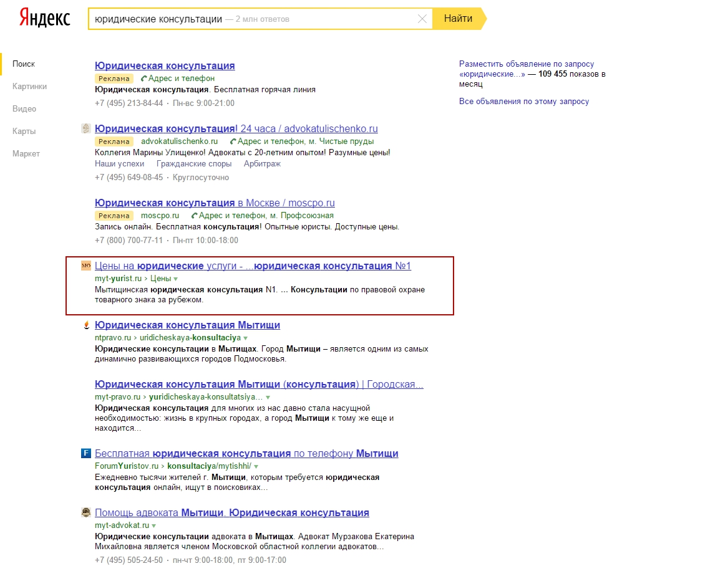Open the myt-pravo.ru Городская result title
Viewport: 728px width, 566px height.
click(259, 384)
